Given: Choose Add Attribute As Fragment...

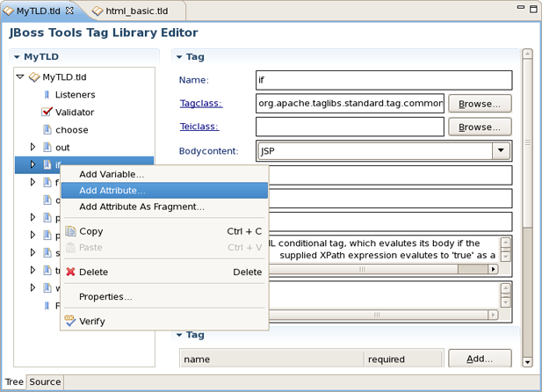Looking at the screenshot, I should [x=164, y=207].
